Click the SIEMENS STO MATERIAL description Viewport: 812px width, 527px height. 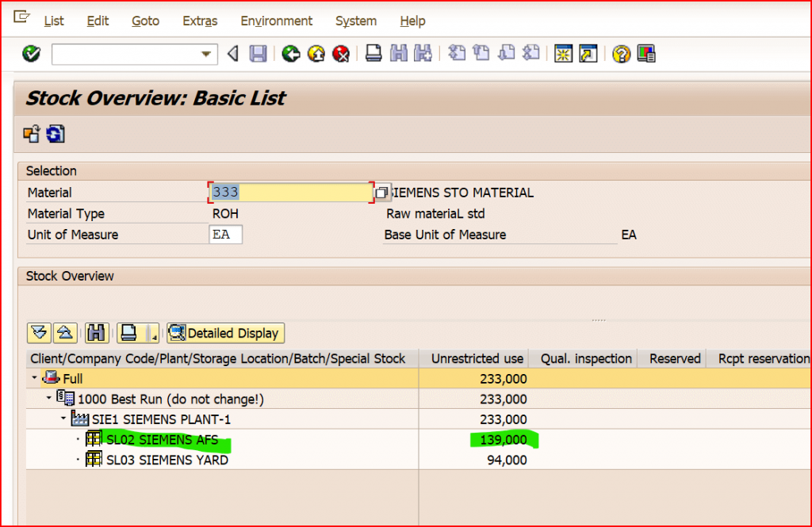[x=462, y=193]
